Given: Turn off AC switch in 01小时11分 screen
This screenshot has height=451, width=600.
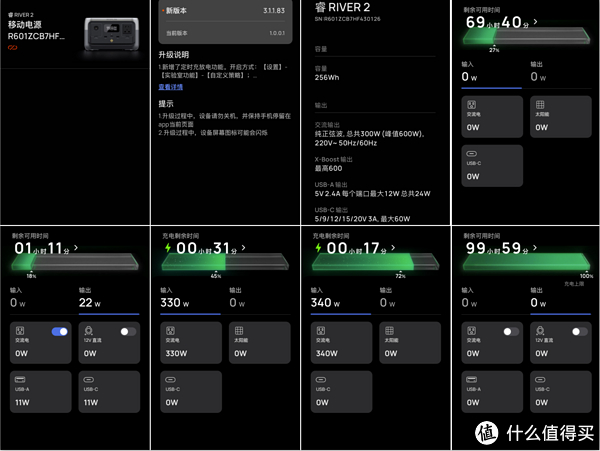Looking at the screenshot, I should click(x=60, y=331).
